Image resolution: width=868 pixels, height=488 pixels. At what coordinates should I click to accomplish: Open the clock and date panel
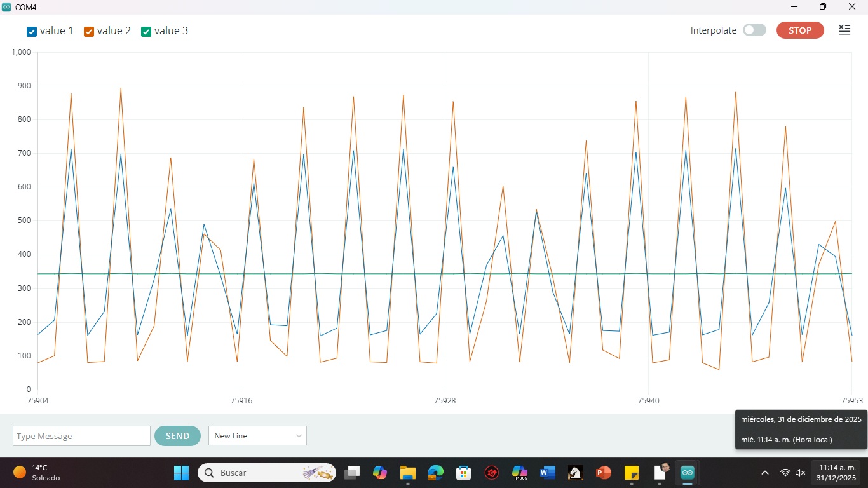pos(837,473)
